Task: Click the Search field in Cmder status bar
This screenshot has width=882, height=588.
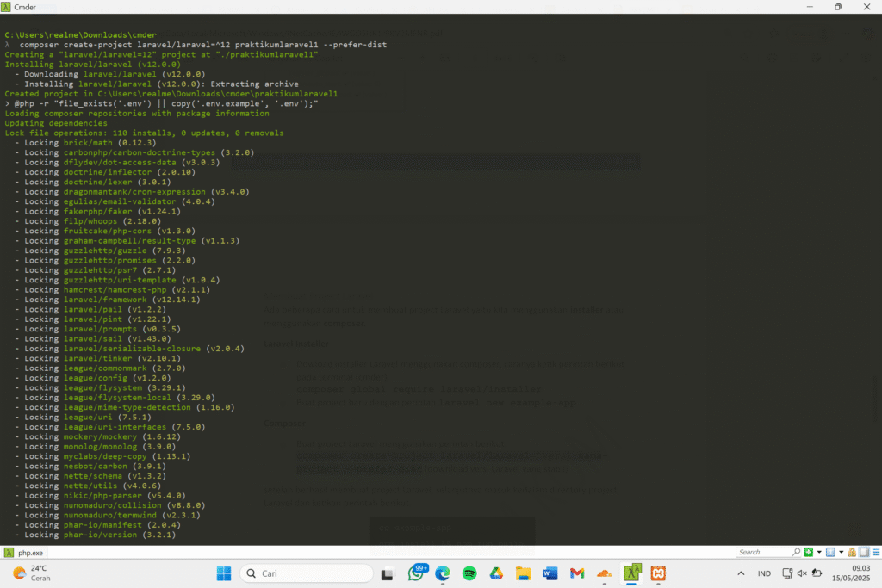Action: (x=764, y=552)
